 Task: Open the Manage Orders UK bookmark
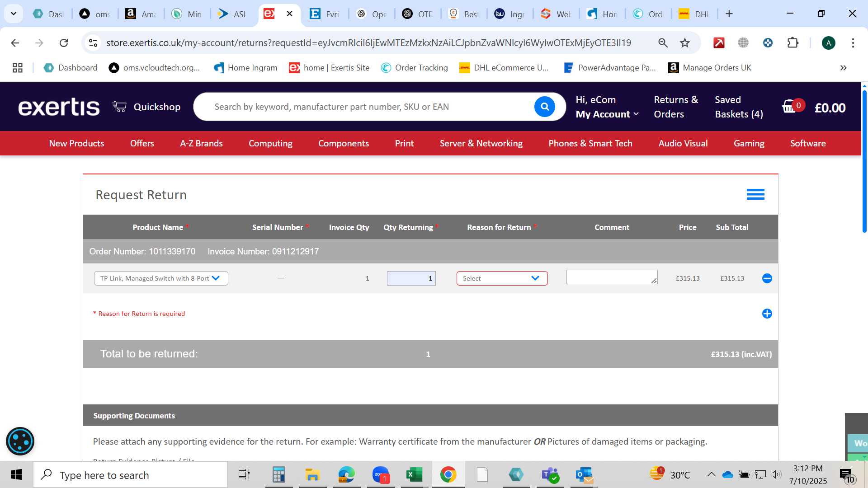click(x=710, y=68)
